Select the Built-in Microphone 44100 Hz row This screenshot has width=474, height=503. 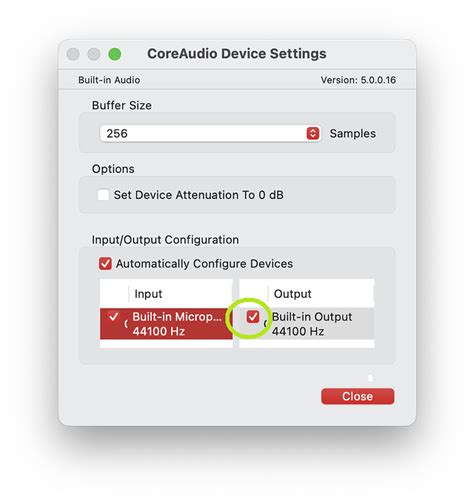tap(166, 324)
